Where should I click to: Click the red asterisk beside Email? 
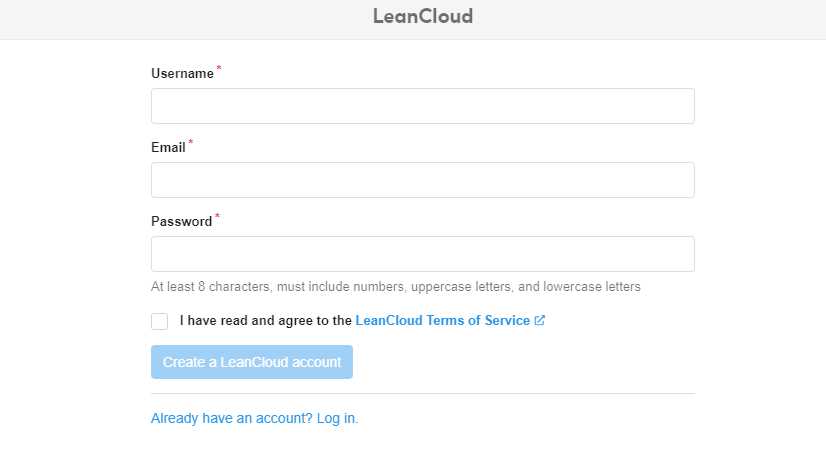click(191, 142)
